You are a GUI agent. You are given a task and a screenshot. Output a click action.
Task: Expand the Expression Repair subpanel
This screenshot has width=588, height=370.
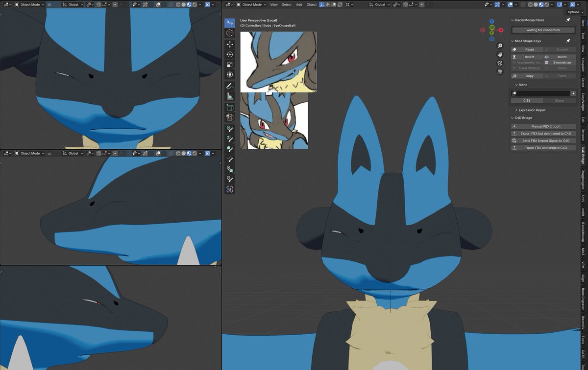(516, 110)
